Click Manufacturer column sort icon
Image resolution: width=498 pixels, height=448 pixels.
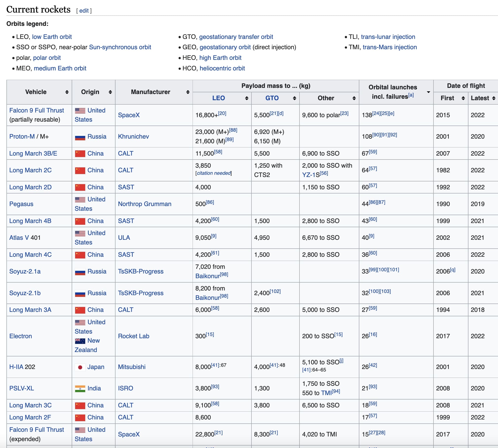(188, 92)
